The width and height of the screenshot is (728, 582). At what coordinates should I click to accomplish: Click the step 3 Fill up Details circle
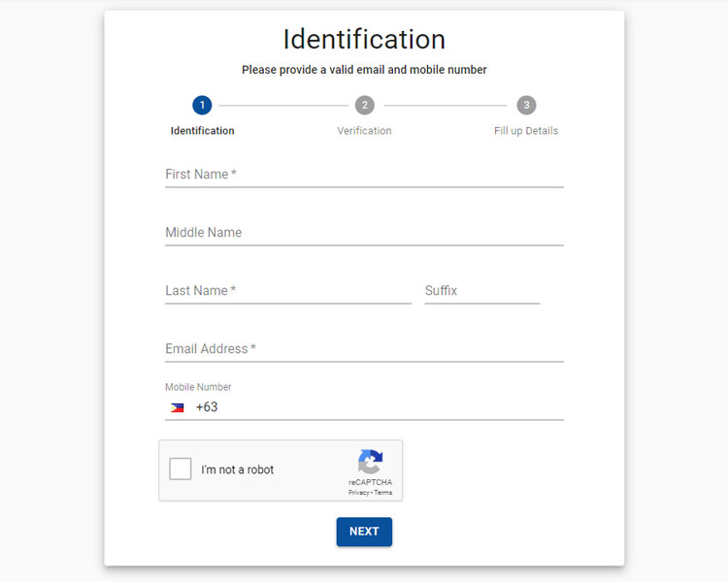tap(526, 106)
